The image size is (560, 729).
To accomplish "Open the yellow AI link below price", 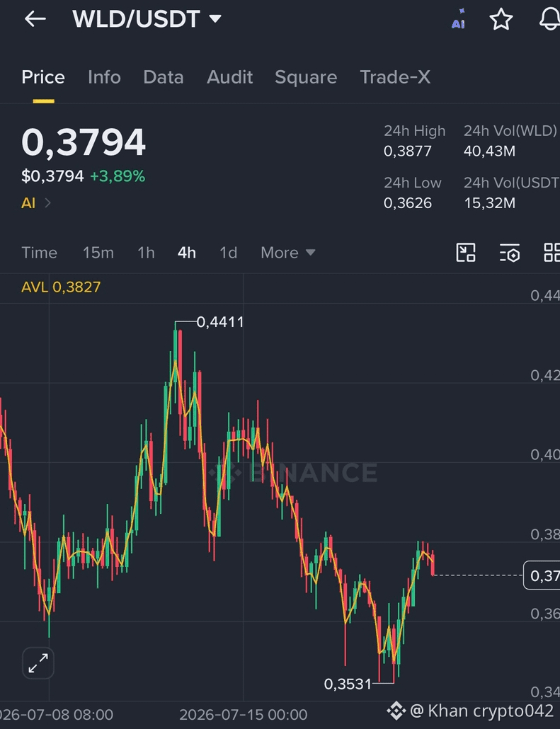I will 28,203.
